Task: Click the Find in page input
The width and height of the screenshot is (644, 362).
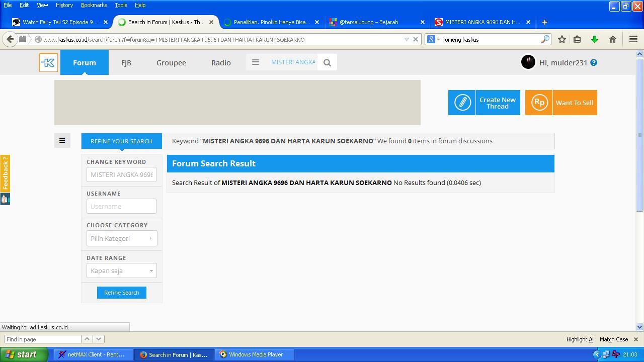Action: click(42, 339)
